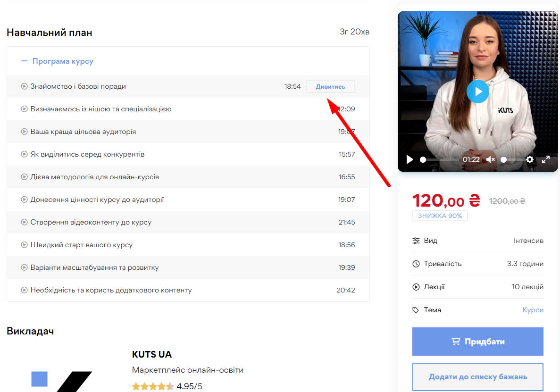Open lesson Знайомство і базові поради
560x392 pixels.
coord(78,86)
